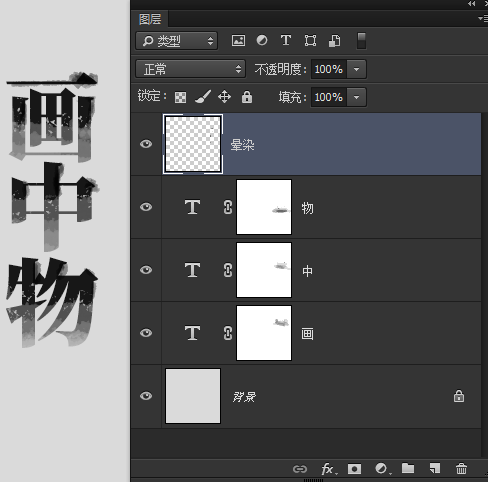Viewport: 488px width, 482px height.
Task: Toggle visibility of the 背景 layer
Action: [146, 396]
